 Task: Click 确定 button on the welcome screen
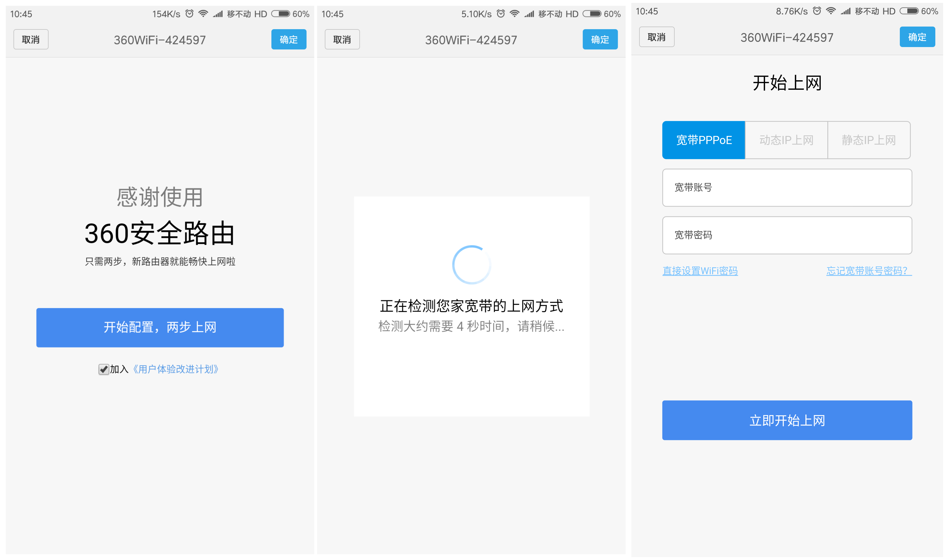click(289, 40)
